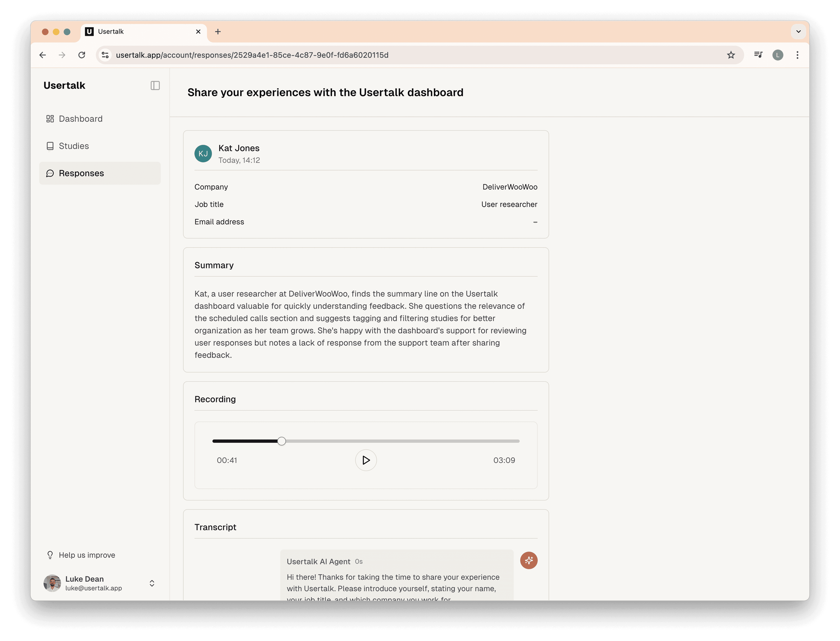
Task: Select Responses in the sidebar
Action: pos(100,173)
